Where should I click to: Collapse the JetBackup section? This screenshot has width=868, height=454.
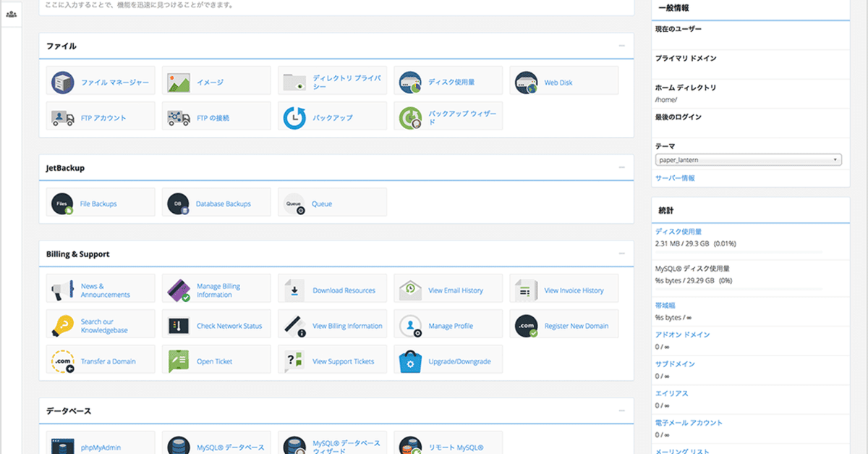point(621,167)
